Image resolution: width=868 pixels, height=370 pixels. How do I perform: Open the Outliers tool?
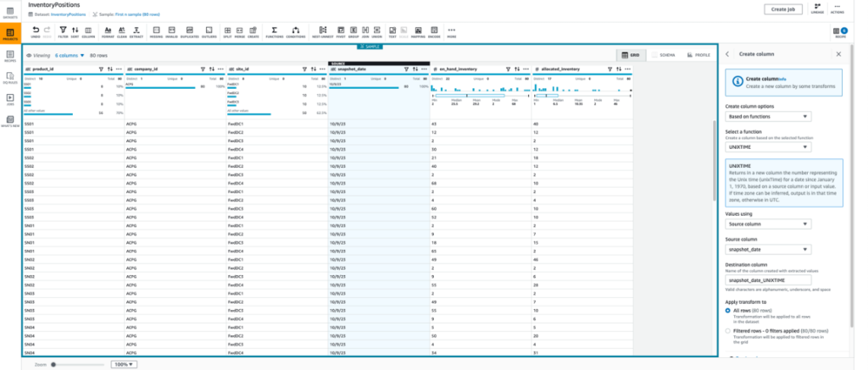[209, 31]
